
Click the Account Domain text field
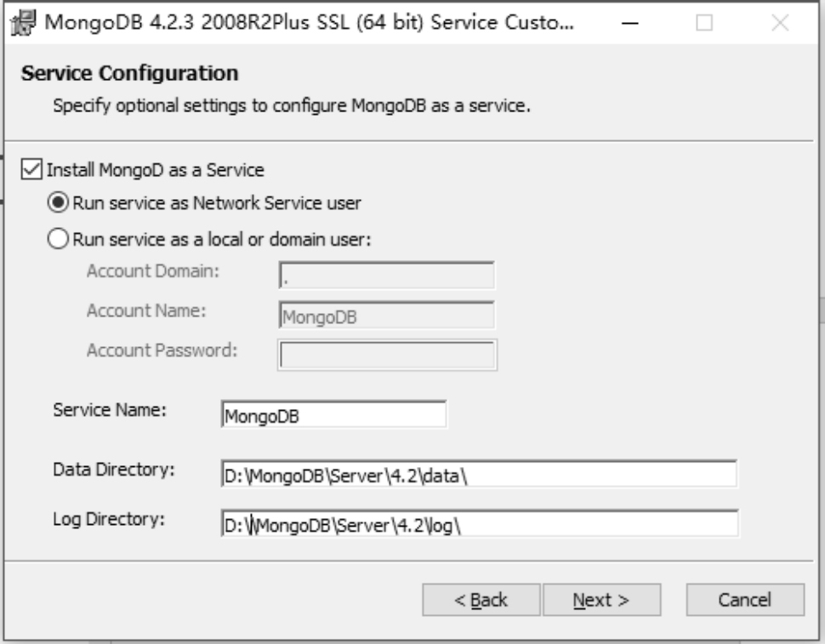[x=387, y=276]
